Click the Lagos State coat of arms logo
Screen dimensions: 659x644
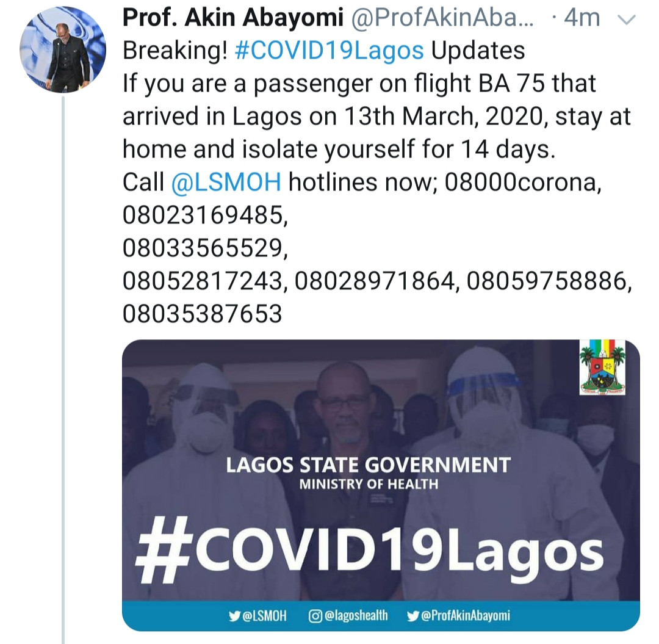[602, 367]
